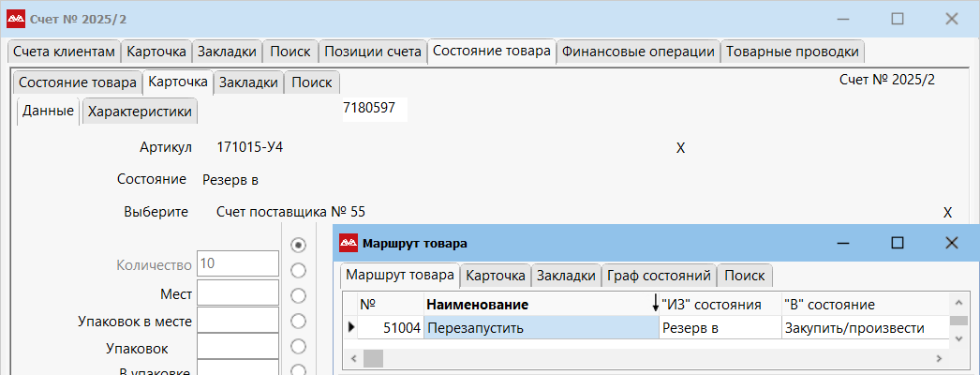Click the app icon in the Маршрут товара title bar
Screen dimensions: 980x375
(x=348, y=243)
